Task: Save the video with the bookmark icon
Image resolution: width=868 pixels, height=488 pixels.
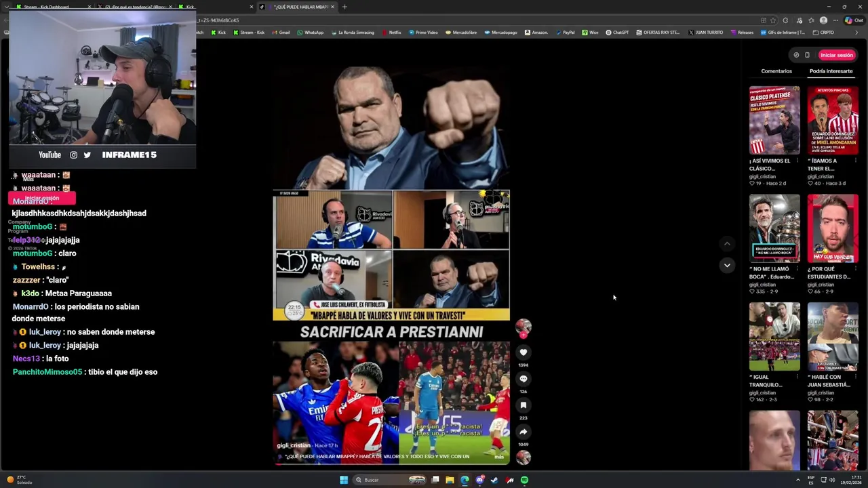Action: [x=523, y=405]
